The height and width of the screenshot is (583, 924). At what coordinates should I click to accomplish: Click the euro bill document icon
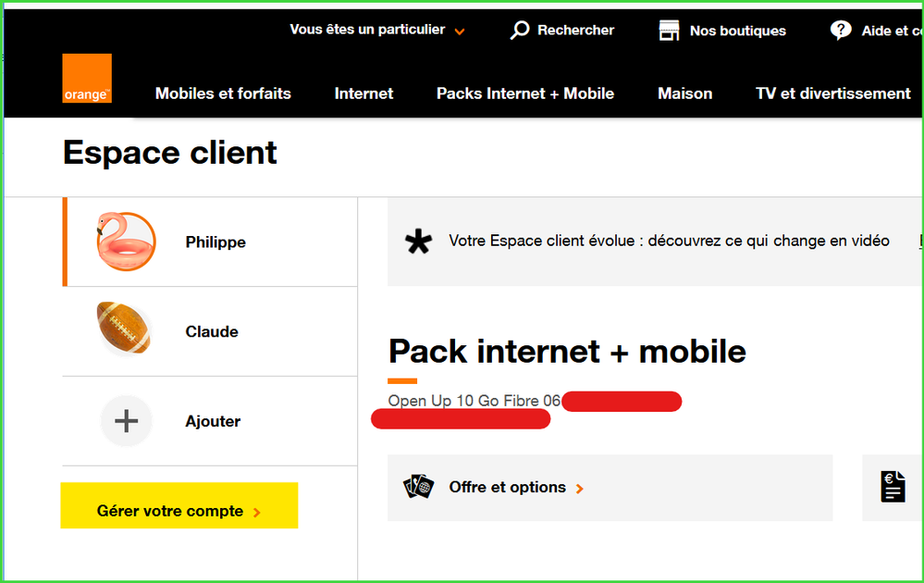coord(893,487)
